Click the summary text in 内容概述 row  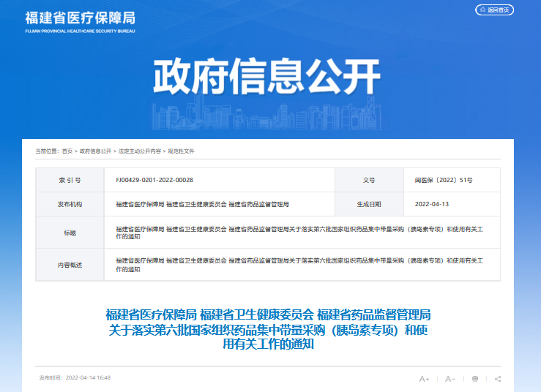pyautogui.click(x=299, y=265)
